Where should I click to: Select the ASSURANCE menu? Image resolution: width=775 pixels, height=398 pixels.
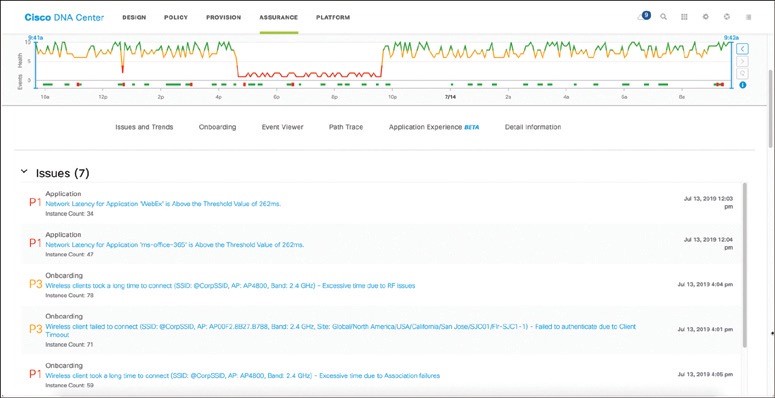pos(278,17)
